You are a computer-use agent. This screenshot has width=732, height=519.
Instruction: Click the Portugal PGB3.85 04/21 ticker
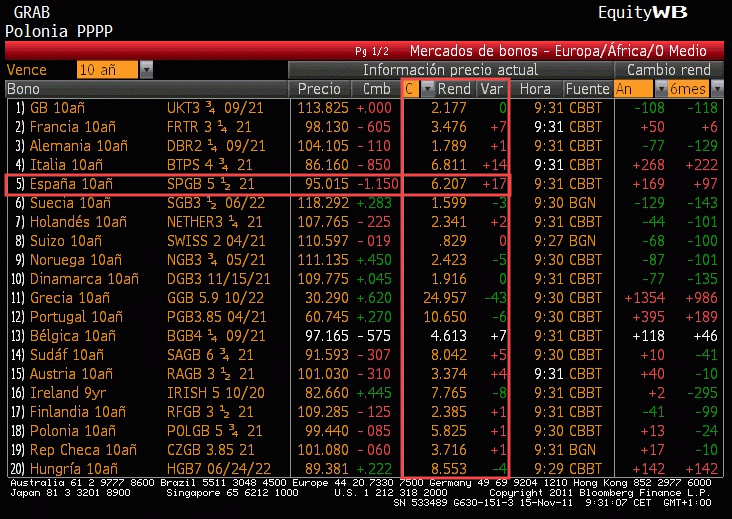[x=215, y=317]
